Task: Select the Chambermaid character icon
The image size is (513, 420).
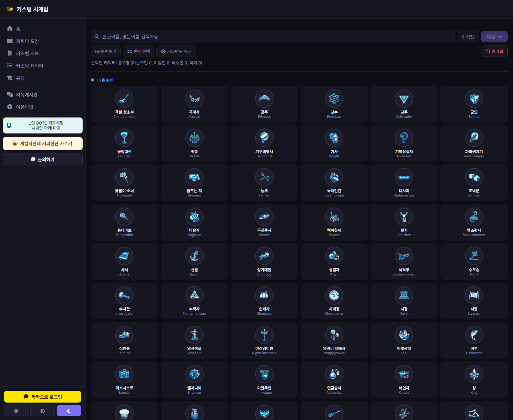Action: click(124, 99)
